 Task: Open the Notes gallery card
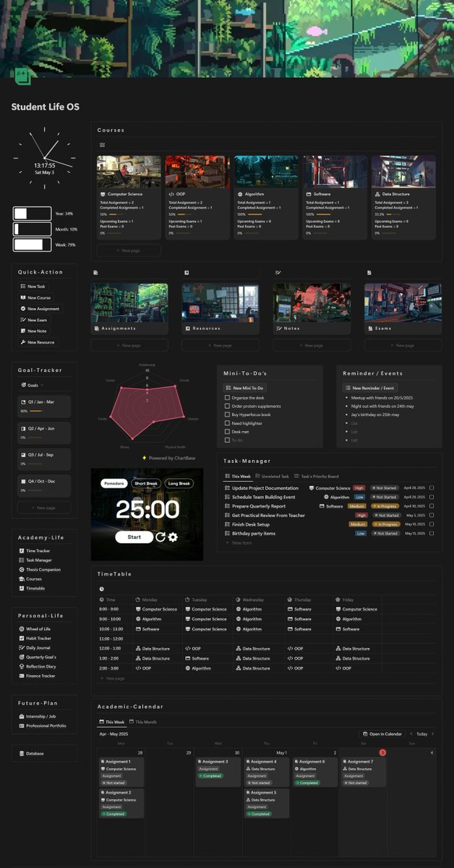312,308
